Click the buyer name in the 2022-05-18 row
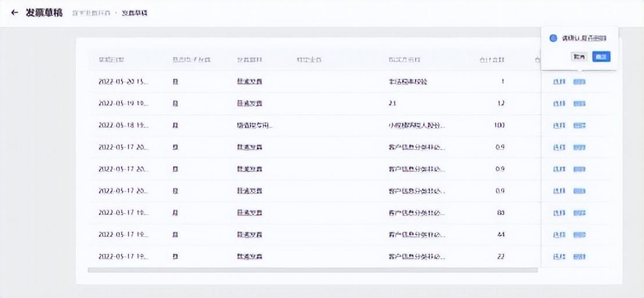The width and height of the screenshot is (644, 298). pyautogui.click(x=417, y=125)
